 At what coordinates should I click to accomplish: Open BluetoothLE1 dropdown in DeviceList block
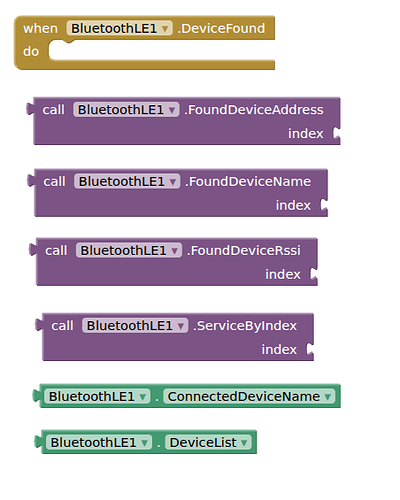coord(99,442)
